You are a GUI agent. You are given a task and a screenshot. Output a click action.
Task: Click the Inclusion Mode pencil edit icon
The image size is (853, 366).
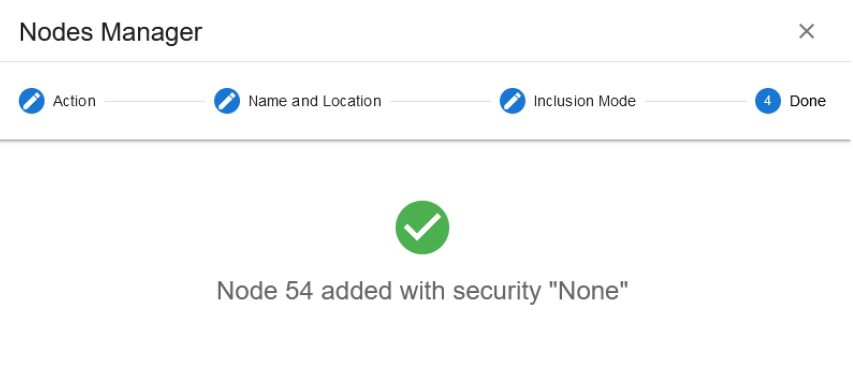(512, 101)
